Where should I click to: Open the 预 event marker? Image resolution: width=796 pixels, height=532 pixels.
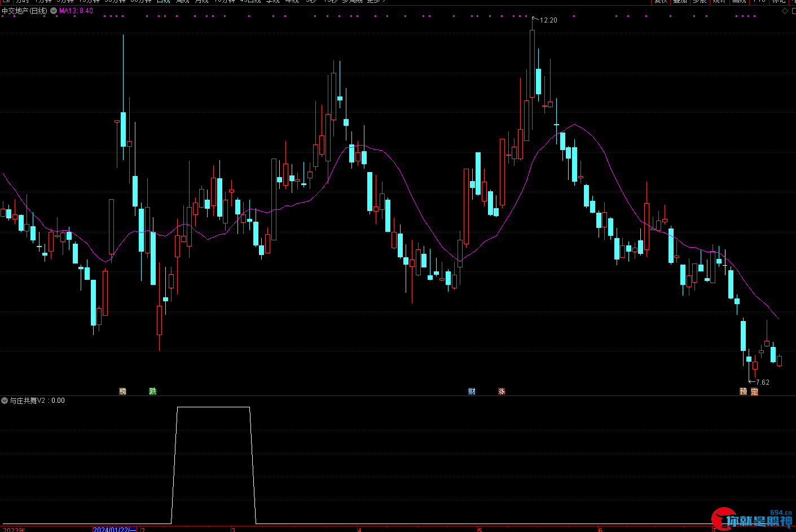pyautogui.click(x=744, y=391)
